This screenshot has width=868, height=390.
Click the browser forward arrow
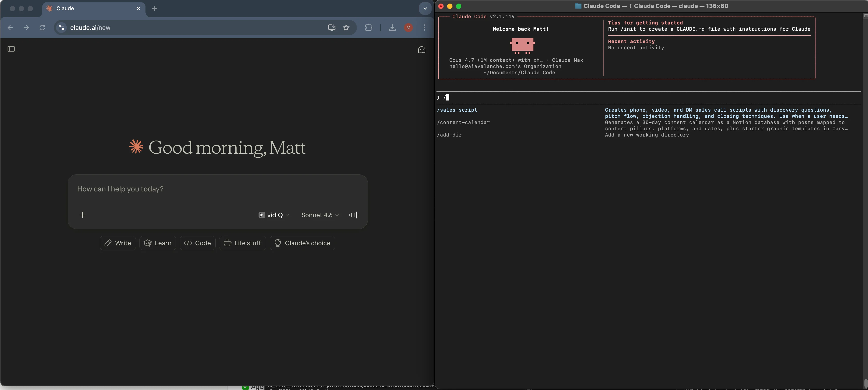tap(26, 28)
